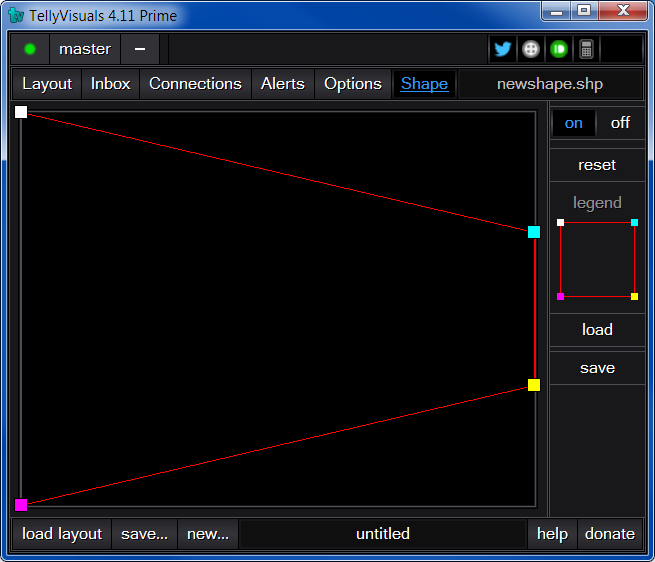Click the bottom save... button
Viewport: 655px width, 562px height.
tap(145, 534)
